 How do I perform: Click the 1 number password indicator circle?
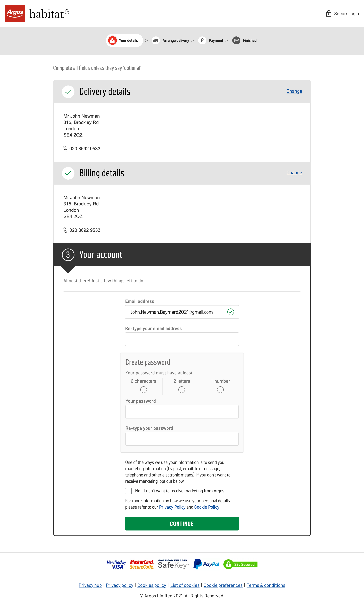220,390
